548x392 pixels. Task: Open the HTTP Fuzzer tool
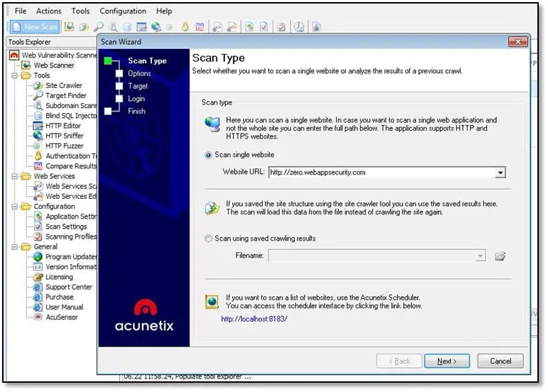click(x=63, y=146)
